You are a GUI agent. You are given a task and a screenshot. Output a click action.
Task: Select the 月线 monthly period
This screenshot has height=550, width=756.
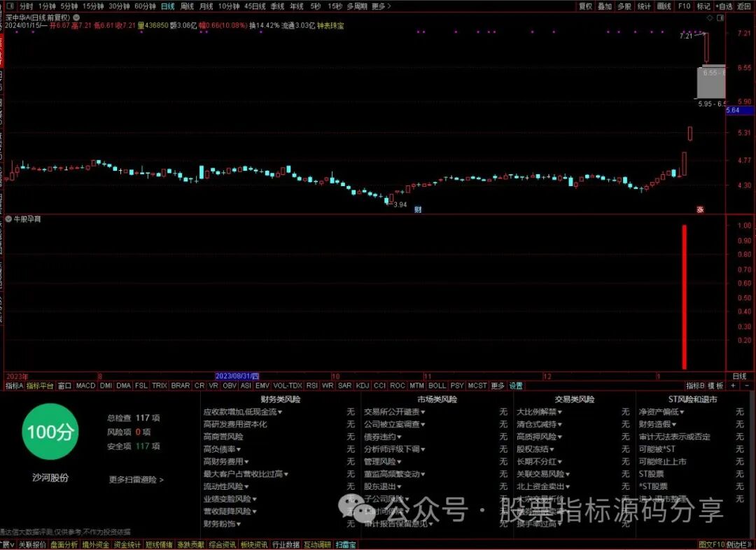tap(206, 6)
